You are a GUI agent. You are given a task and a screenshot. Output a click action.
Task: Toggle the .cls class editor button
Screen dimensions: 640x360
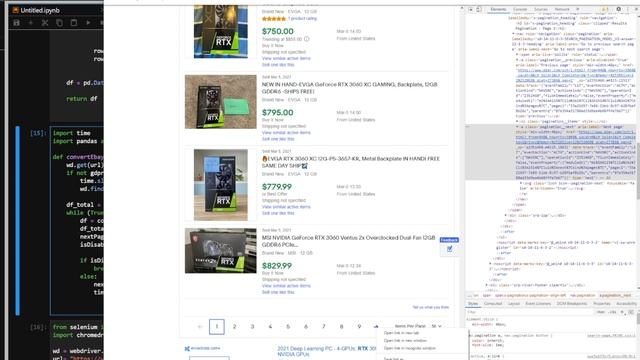point(612,312)
